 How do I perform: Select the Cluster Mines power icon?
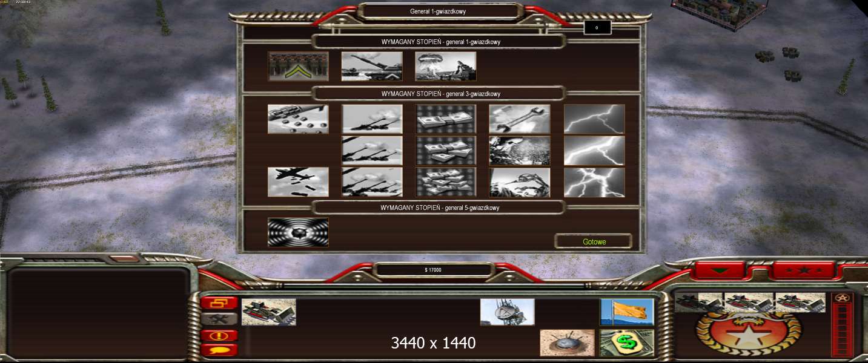tap(298, 119)
